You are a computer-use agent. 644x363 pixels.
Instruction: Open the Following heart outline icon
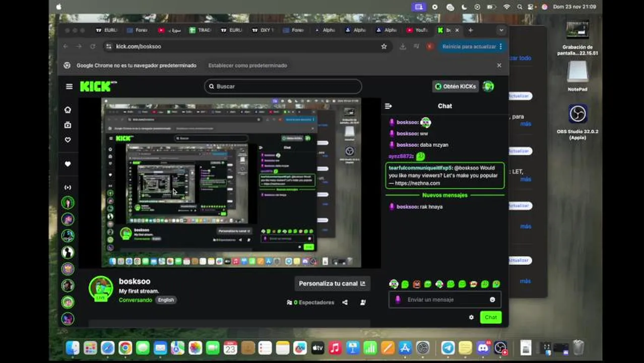68,140
